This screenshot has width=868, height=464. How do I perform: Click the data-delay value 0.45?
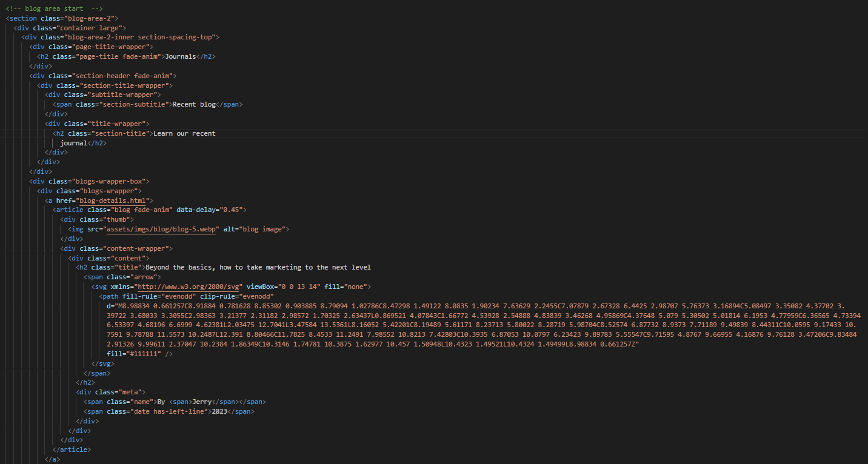point(232,210)
